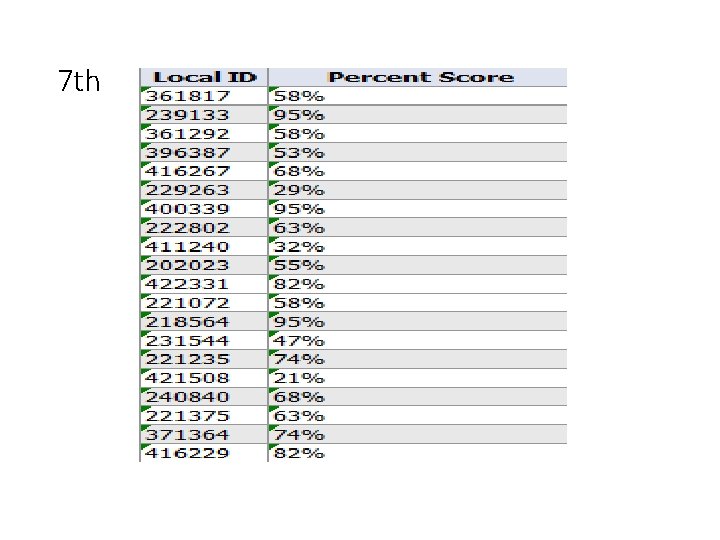Screen dimensions: 720x540
Task: Select Local ID cell 416267
Action: (204, 171)
